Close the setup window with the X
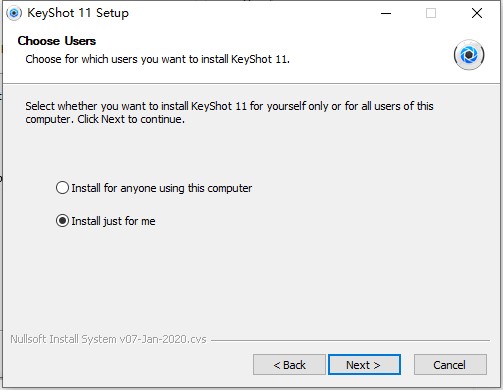 coord(477,13)
